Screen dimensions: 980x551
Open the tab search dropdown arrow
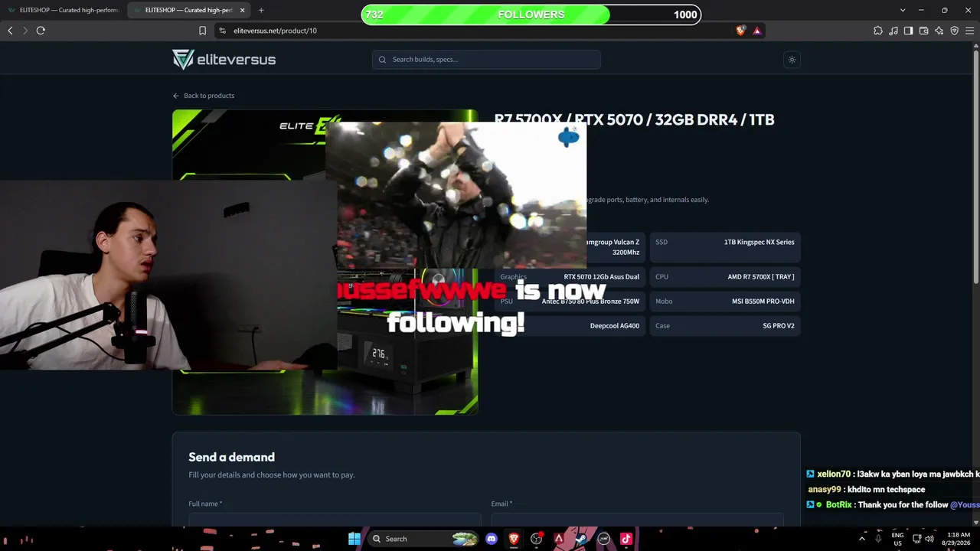click(x=903, y=10)
